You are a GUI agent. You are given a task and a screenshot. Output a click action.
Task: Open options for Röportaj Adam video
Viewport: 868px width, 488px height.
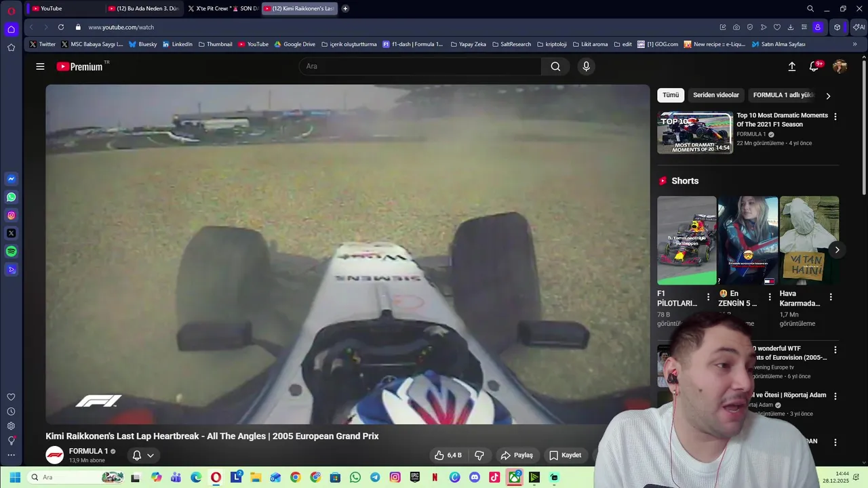click(x=835, y=396)
